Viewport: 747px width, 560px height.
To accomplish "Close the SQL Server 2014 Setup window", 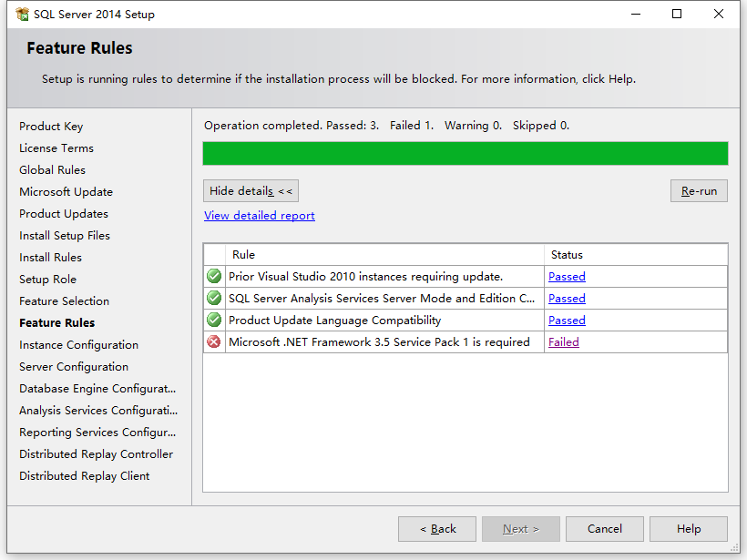I will coord(719,15).
